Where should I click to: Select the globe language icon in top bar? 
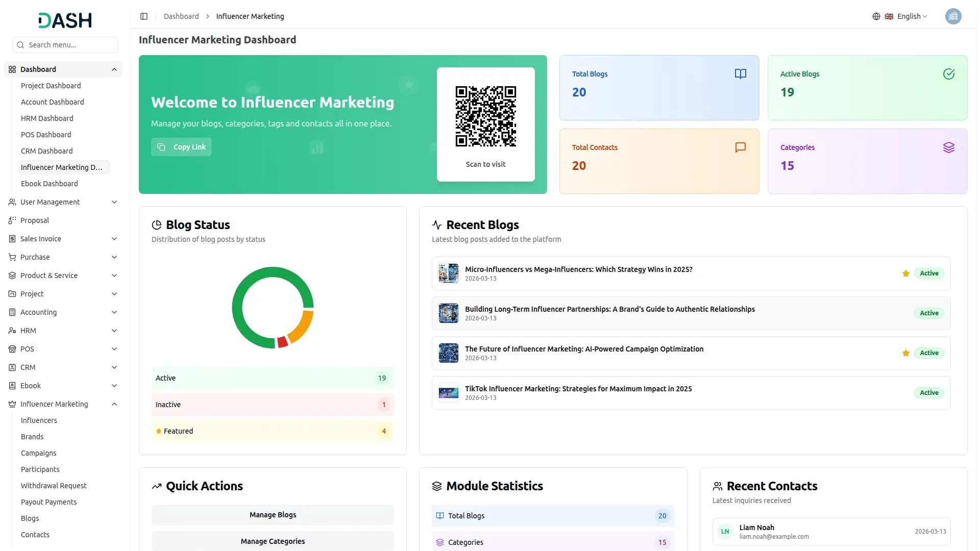pyautogui.click(x=876, y=16)
